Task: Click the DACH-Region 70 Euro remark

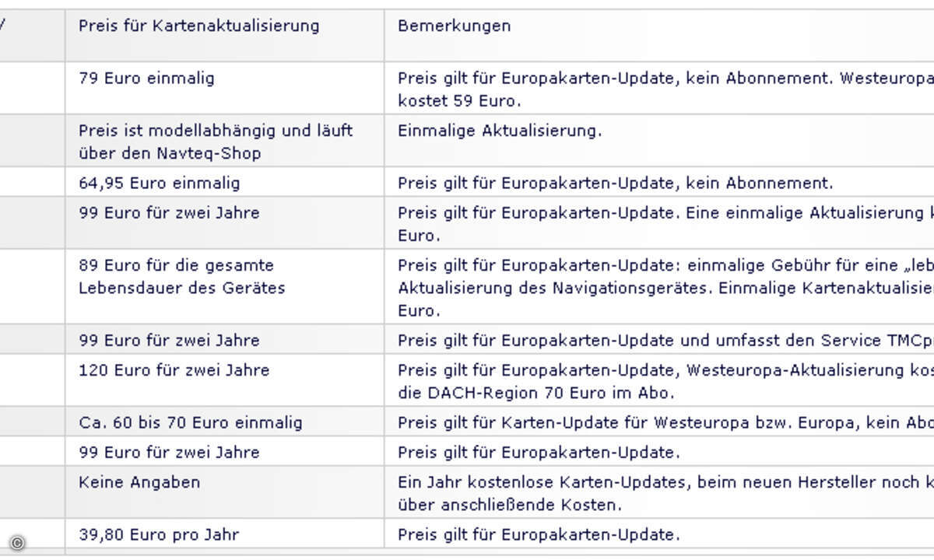Action: pyautogui.click(x=659, y=380)
